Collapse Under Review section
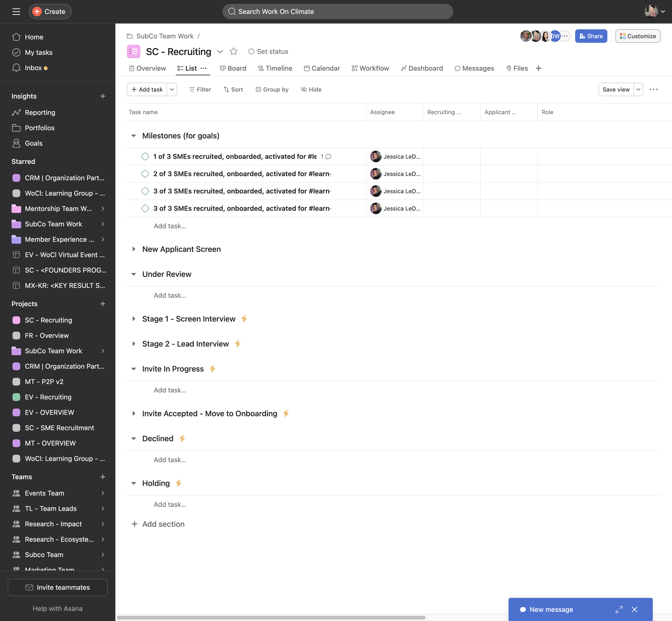Image resolution: width=672 pixels, height=621 pixels. click(134, 274)
